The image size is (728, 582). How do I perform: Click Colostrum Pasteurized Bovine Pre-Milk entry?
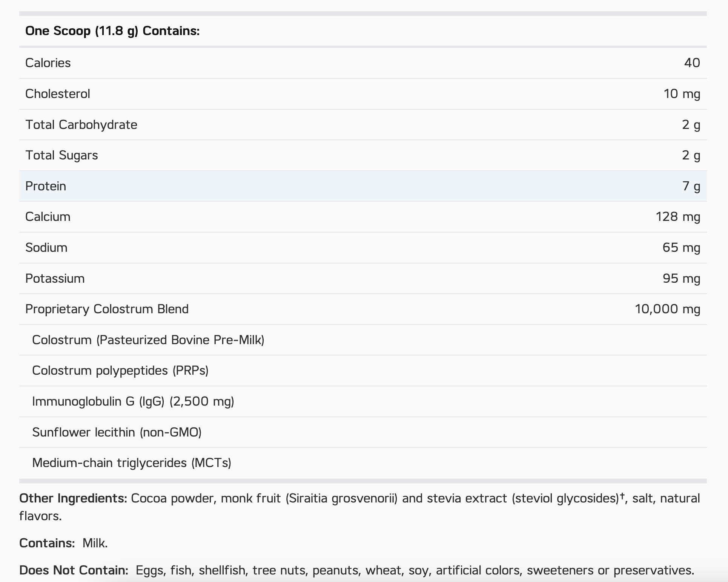pyautogui.click(x=148, y=340)
